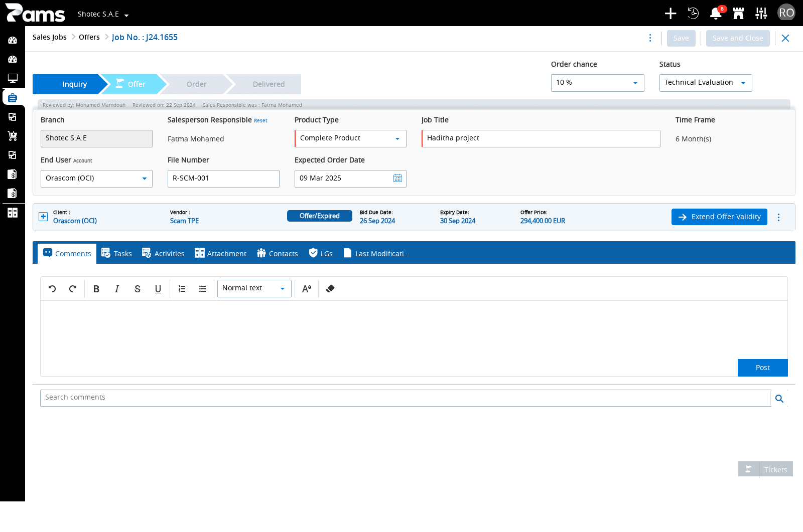Screen dimensions: 803x532
Task: Switch to the Attachment tab
Action: pyautogui.click(x=220, y=254)
